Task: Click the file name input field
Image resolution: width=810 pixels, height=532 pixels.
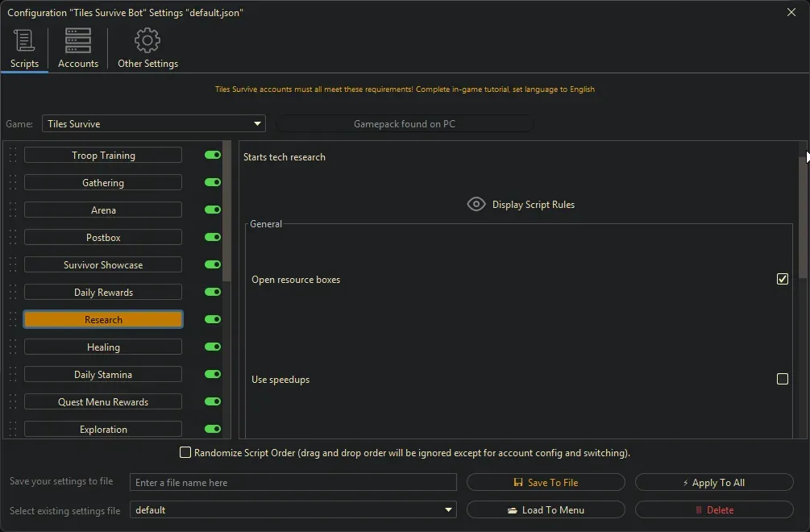Action: (x=293, y=483)
